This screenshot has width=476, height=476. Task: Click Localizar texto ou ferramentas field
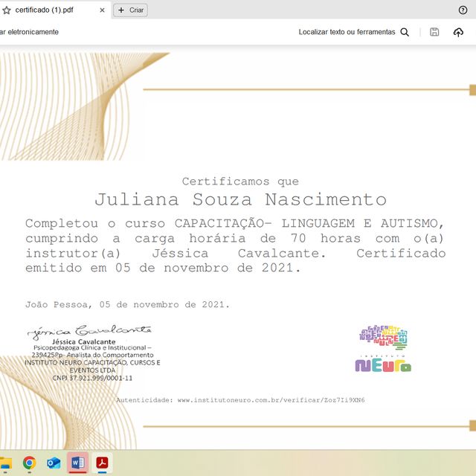click(347, 32)
